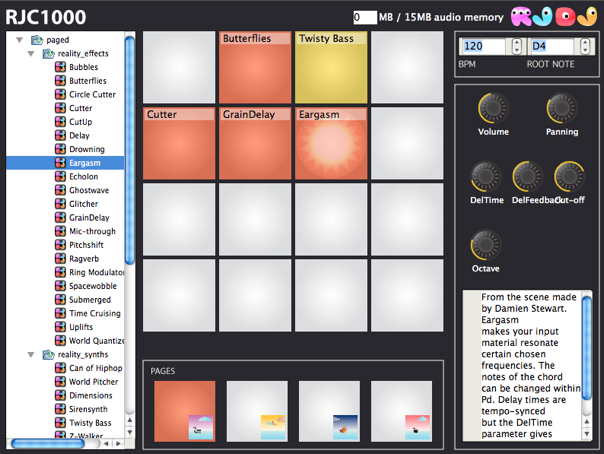604x454 pixels.
Task: Select Echolon in the scene list
Action: [83, 176]
